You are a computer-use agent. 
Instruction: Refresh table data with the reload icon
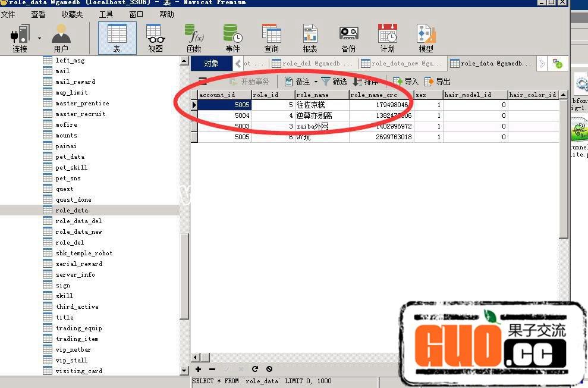click(x=255, y=370)
